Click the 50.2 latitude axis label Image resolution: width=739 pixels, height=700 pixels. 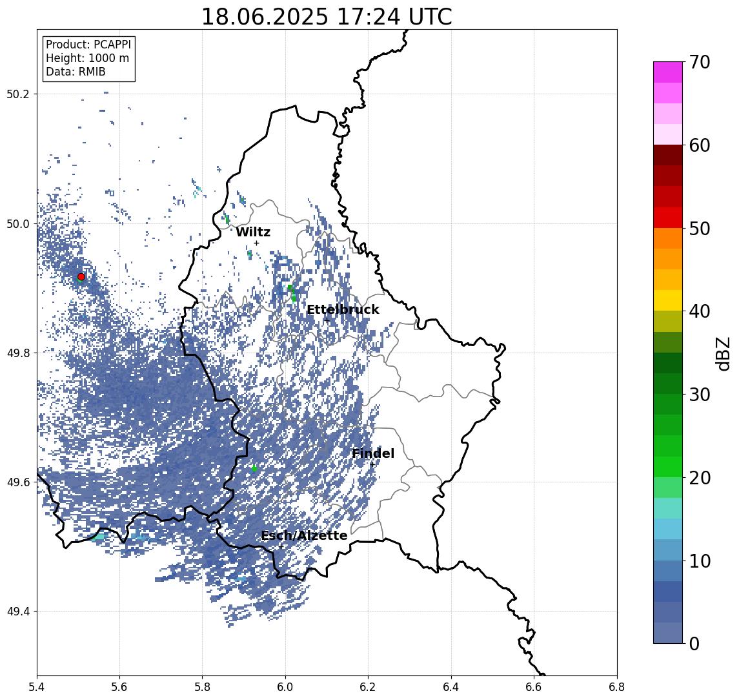[x=18, y=94]
